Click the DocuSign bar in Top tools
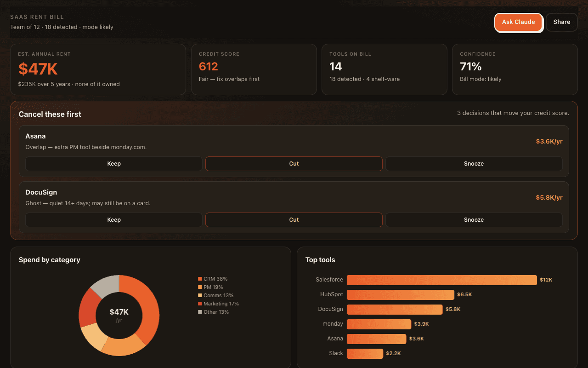 (395, 309)
